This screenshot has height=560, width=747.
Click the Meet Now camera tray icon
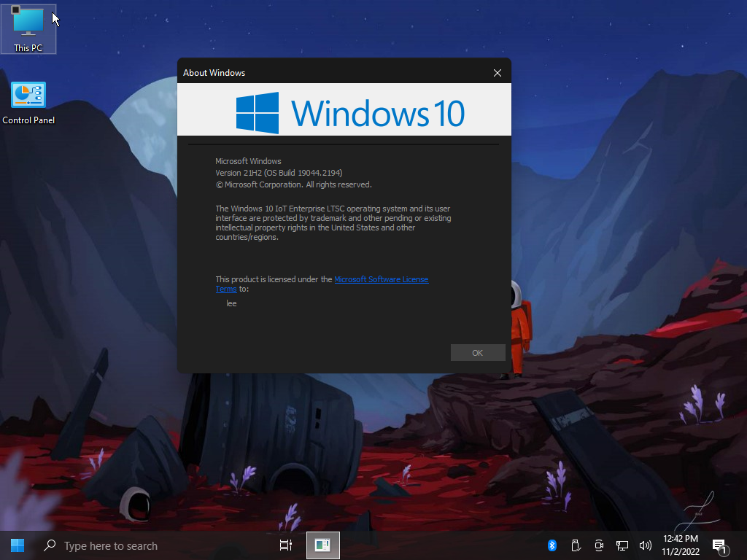coord(599,545)
